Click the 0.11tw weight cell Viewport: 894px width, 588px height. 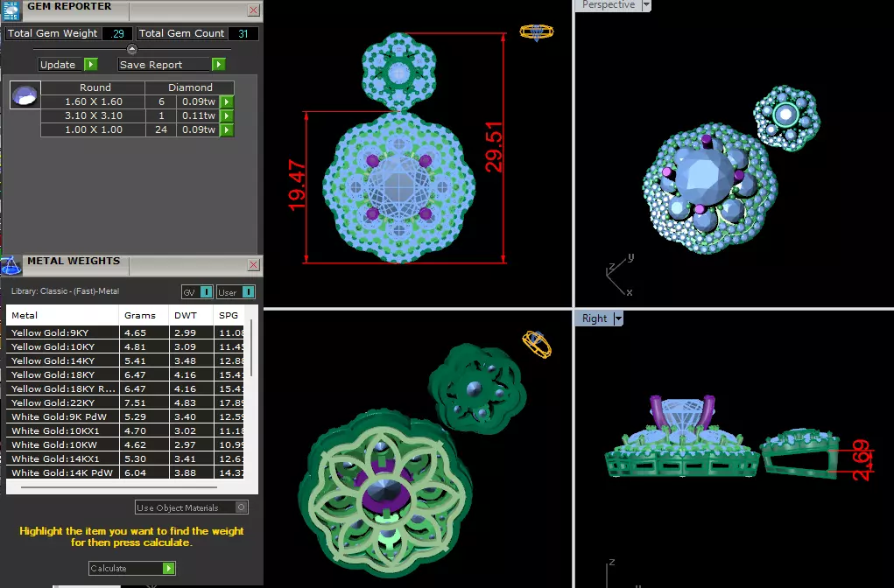199,115
